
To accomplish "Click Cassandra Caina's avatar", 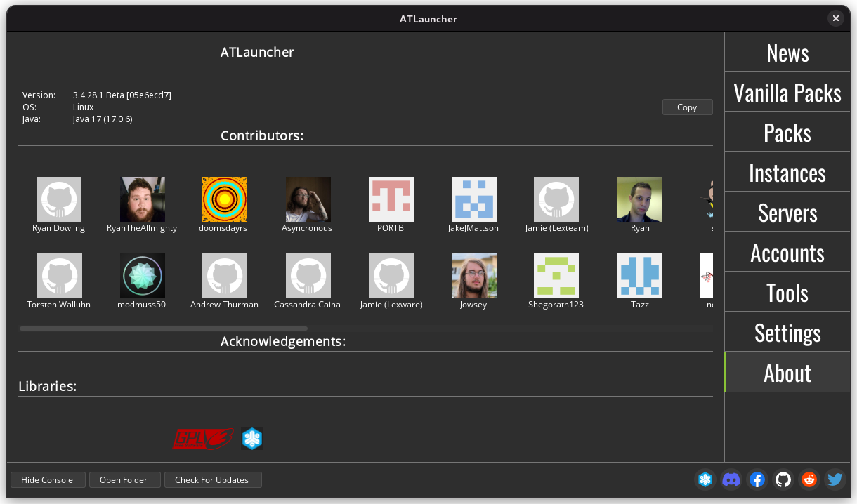I will tap(308, 276).
